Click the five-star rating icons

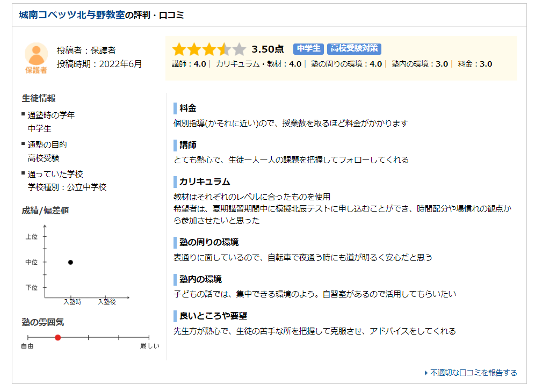point(209,49)
